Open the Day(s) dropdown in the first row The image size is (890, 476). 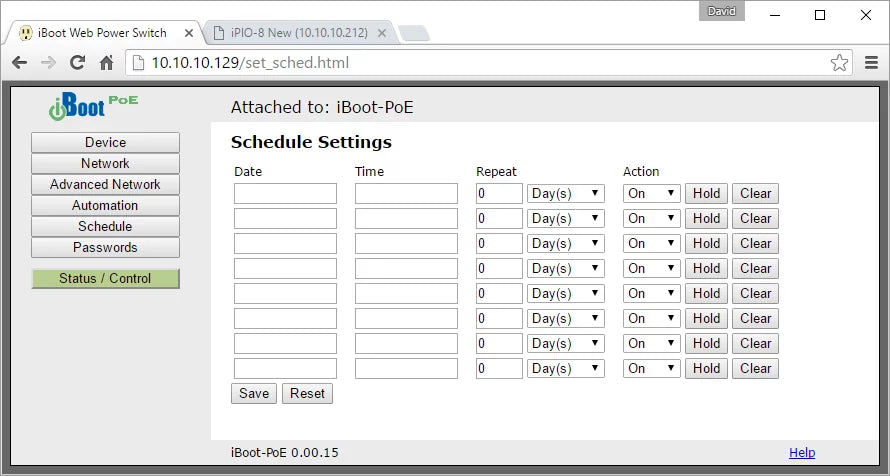(566, 193)
